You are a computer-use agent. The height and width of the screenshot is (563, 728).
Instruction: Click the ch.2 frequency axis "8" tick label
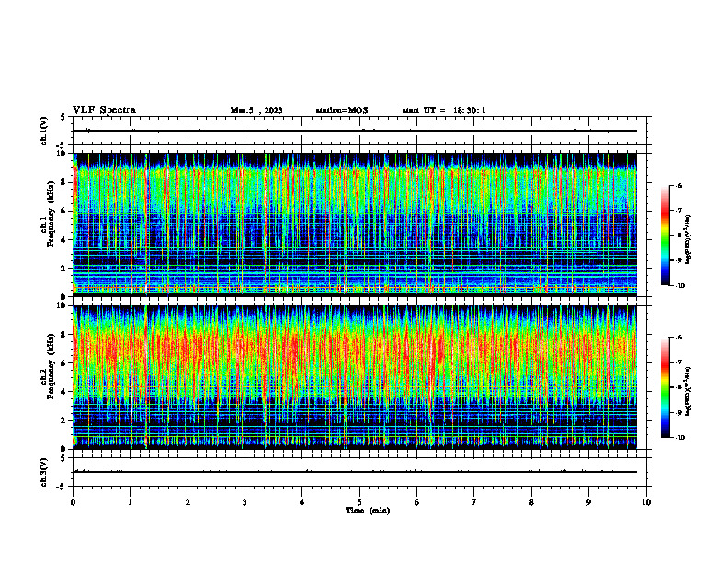(x=64, y=335)
